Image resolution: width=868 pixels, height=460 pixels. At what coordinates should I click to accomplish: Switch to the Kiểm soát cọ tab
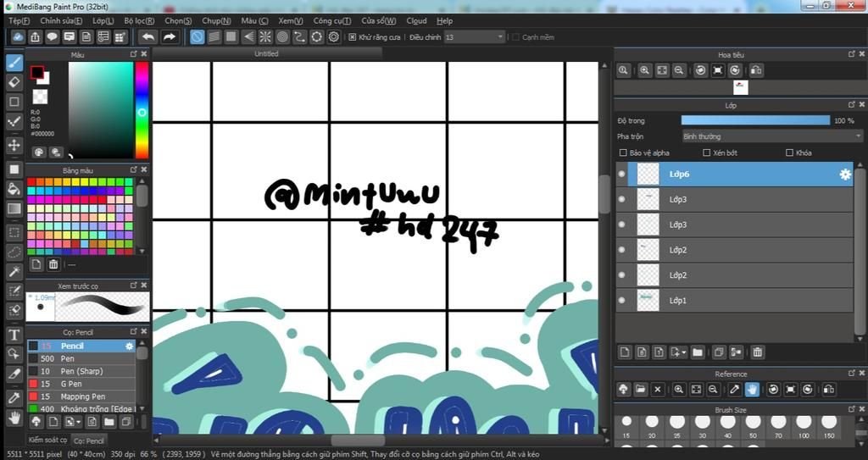[47, 440]
